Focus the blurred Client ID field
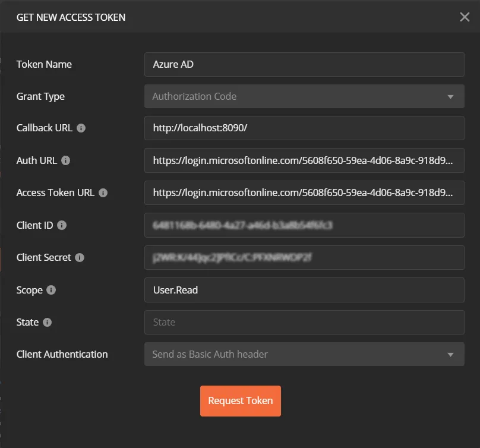Screen dimensions: 480x448 pos(304,225)
